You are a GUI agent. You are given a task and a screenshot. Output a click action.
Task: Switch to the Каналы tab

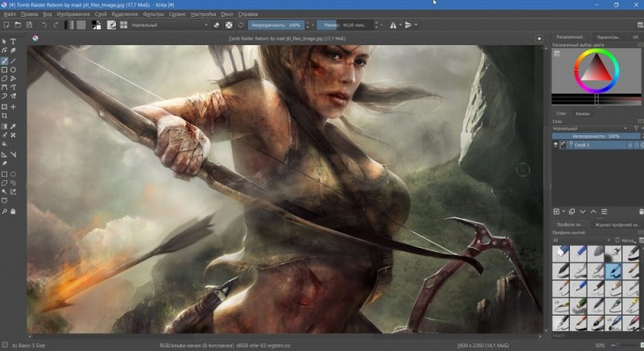pyautogui.click(x=582, y=114)
